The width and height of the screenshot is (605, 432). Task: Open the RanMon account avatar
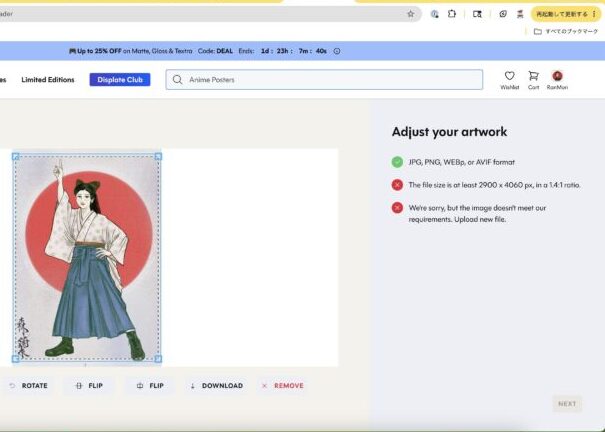click(x=557, y=80)
